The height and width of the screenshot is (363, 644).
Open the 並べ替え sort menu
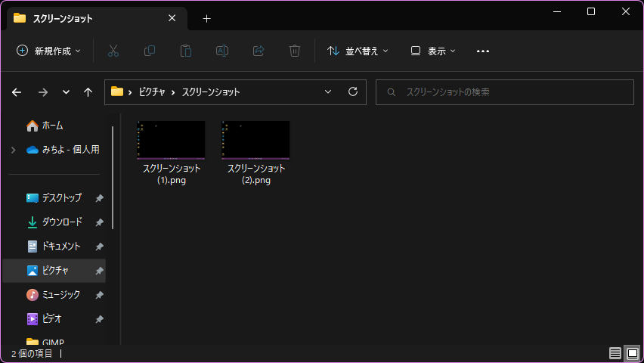click(x=358, y=51)
